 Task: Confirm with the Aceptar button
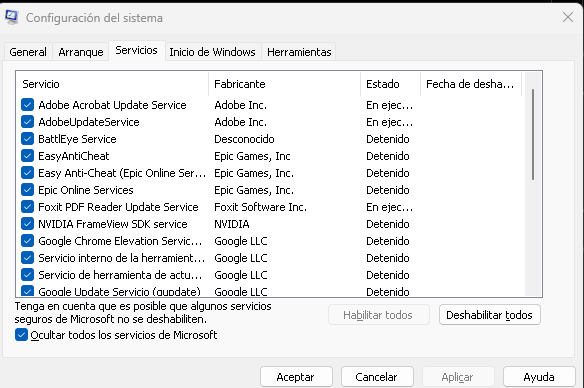296,377
